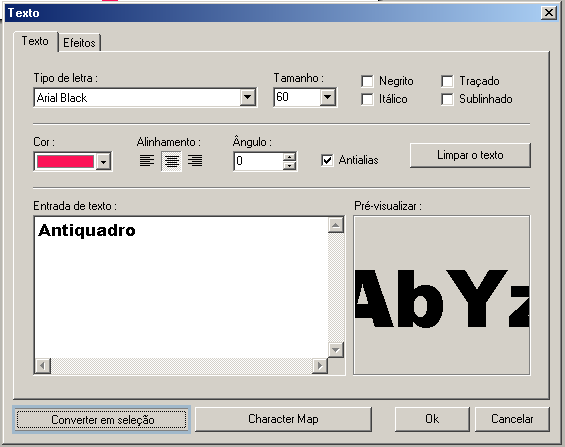
Task: Open the Cor color dropdown arrow
Action: (103, 161)
